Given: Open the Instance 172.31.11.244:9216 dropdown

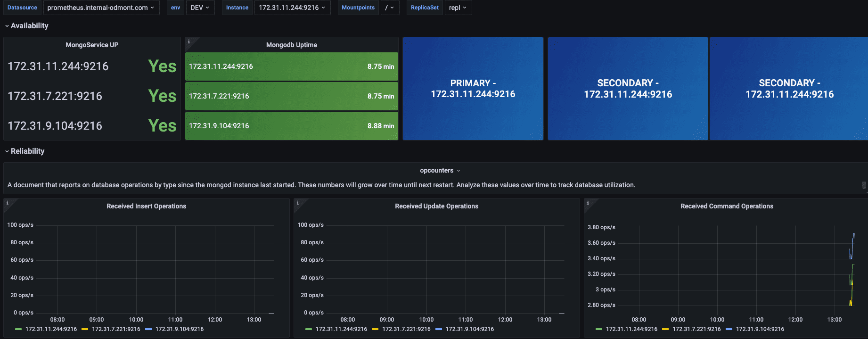Looking at the screenshot, I should 292,8.
